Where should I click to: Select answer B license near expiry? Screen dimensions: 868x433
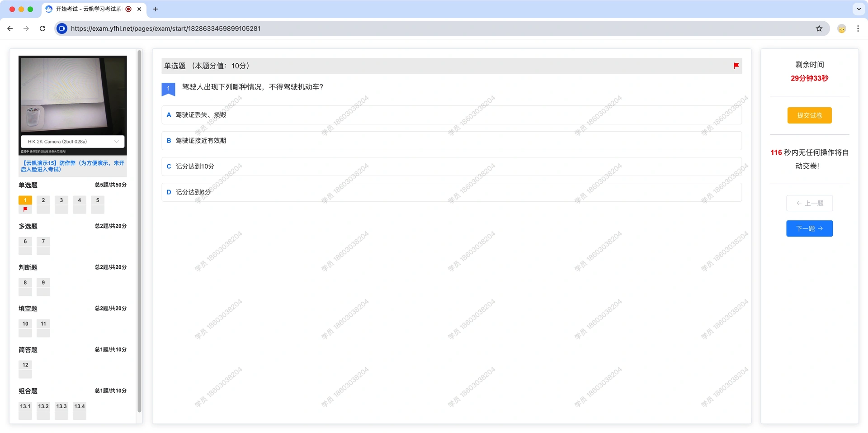click(452, 141)
